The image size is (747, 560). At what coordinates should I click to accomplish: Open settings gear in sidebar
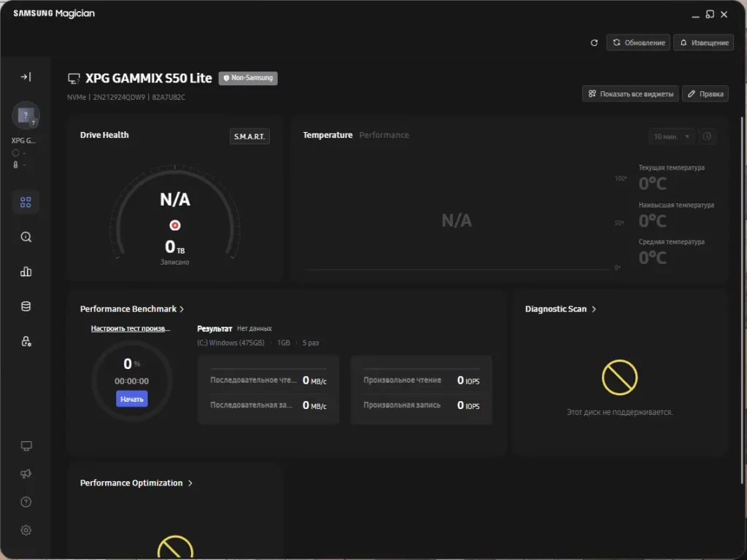click(x=26, y=530)
